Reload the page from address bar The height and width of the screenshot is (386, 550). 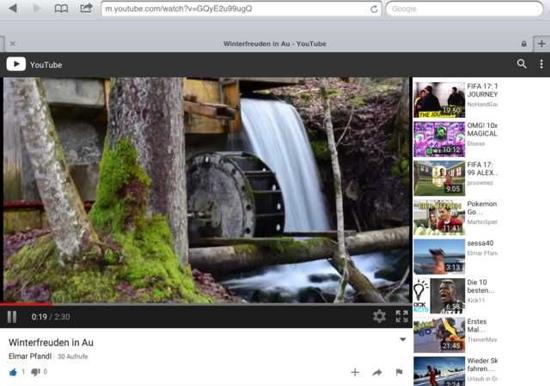374,9
